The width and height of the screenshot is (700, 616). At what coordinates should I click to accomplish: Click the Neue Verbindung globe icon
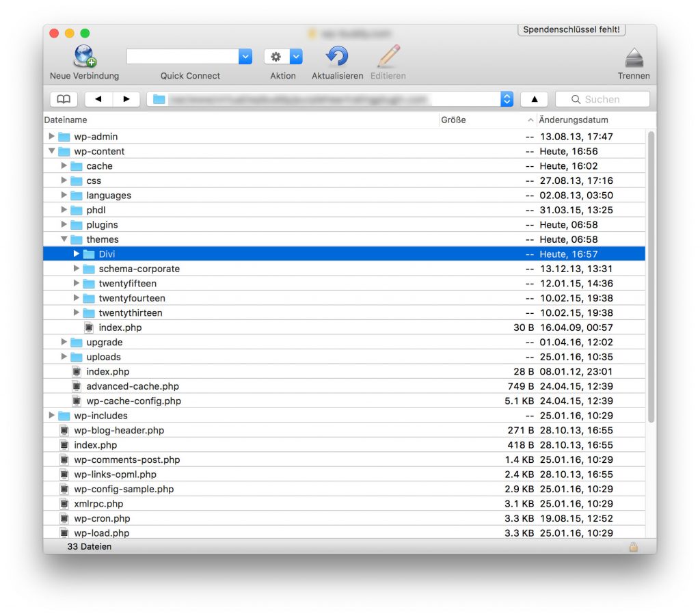coord(85,57)
